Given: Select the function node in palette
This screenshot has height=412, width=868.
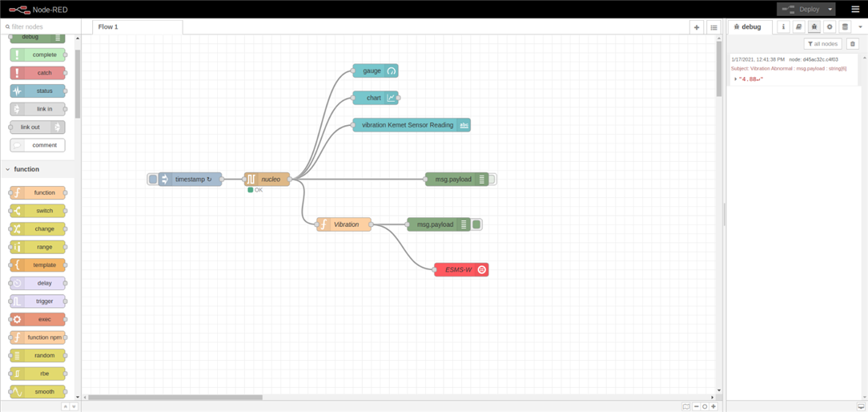Looking at the screenshot, I should coord(38,192).
